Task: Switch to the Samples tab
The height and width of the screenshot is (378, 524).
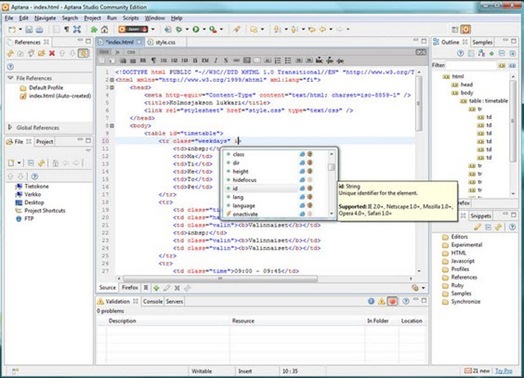Action: tap(482, 42)
